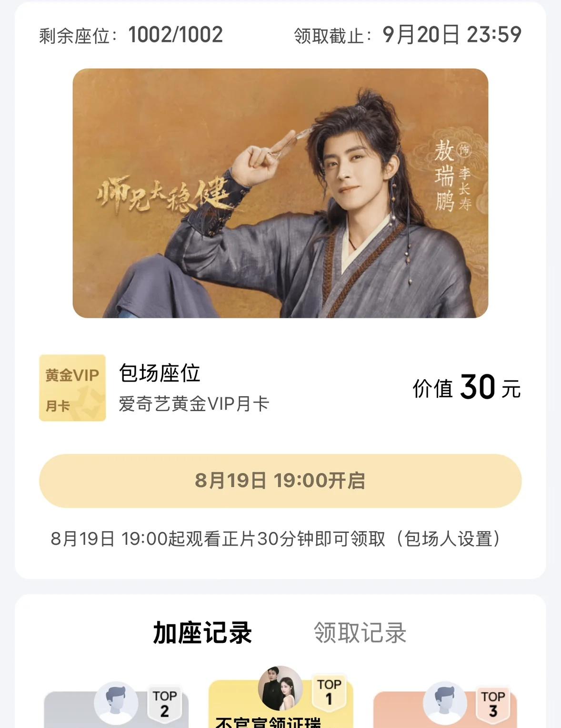Tap the 8月19日 19:00开启 button

point(280,481)
